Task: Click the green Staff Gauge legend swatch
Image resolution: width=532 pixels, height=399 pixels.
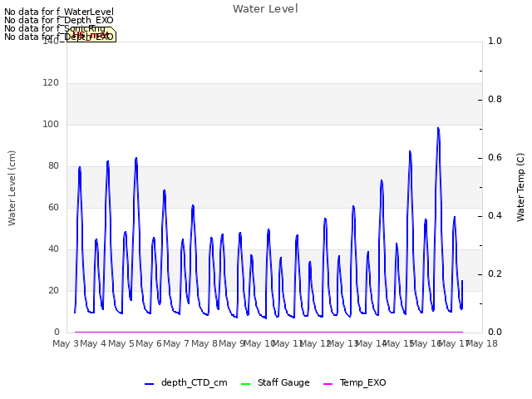Action: (245, 384)
